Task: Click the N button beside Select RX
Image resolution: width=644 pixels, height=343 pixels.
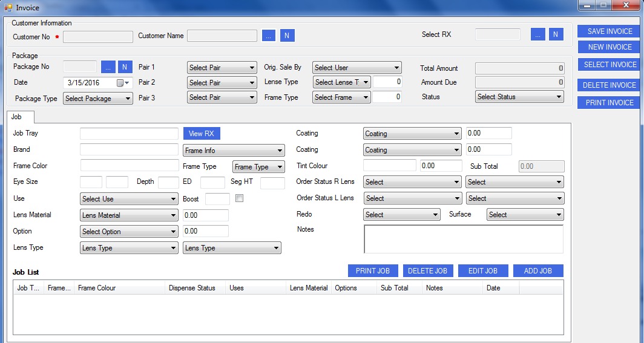Action: tap(556, 34)
